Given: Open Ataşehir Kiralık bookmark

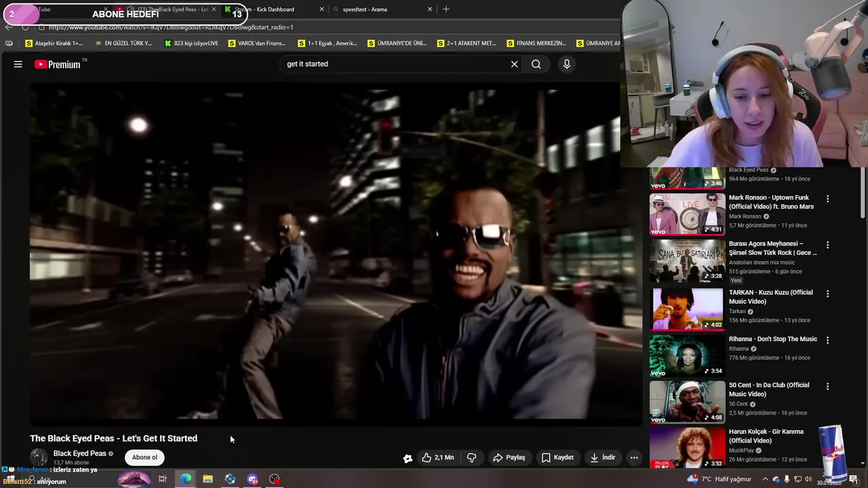Looking at the screenshot, I should 54,43.
